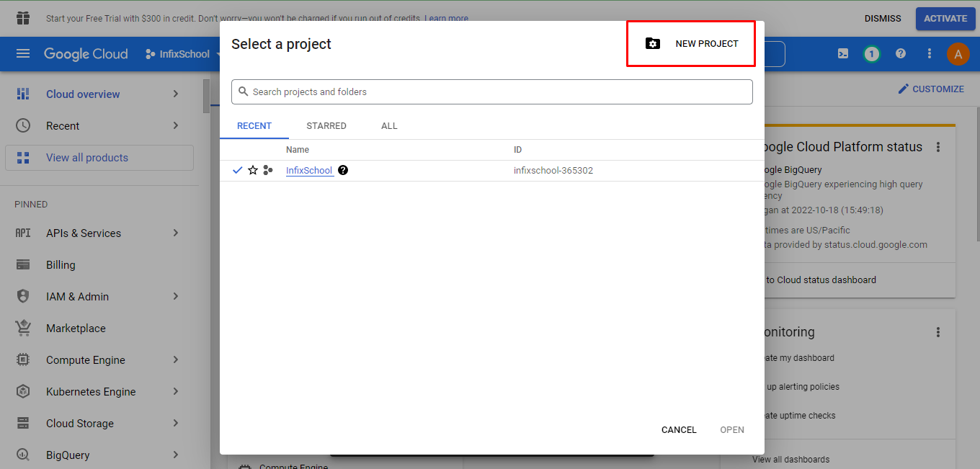Click the PINNED section label
This screenshot has width=980, height=469.
click(x=31, y=204)
